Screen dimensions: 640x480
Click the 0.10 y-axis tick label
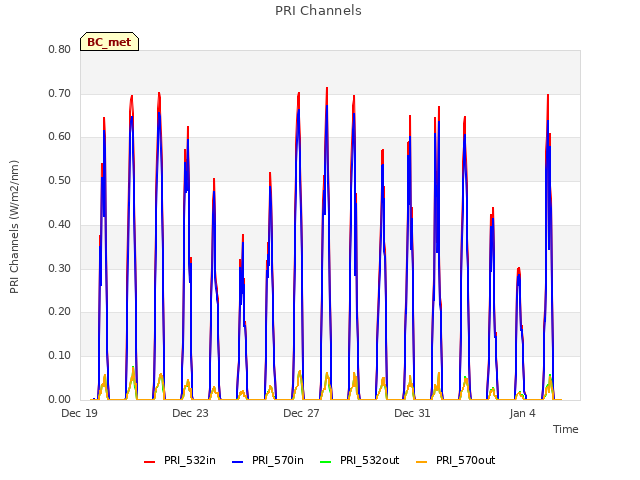tap(60, 356)
